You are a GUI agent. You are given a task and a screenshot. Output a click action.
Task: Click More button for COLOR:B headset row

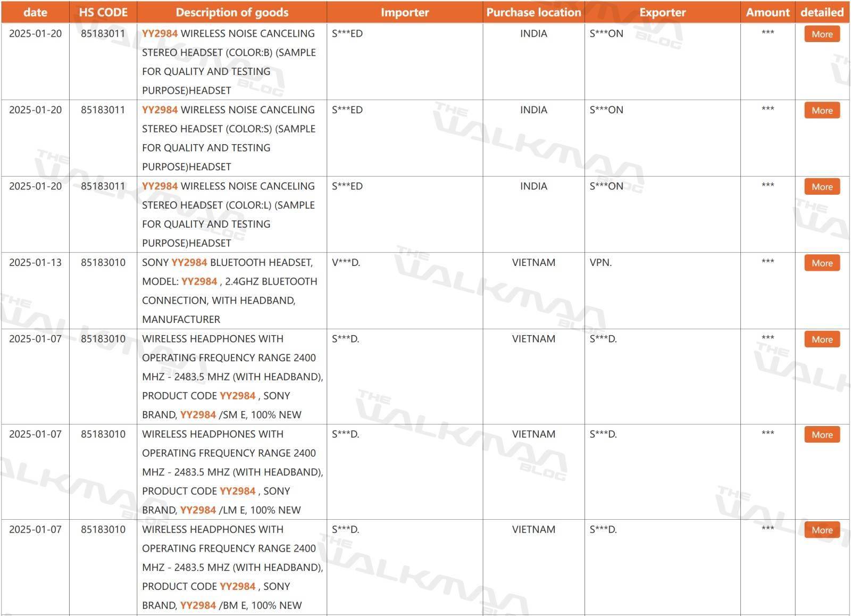822,34
